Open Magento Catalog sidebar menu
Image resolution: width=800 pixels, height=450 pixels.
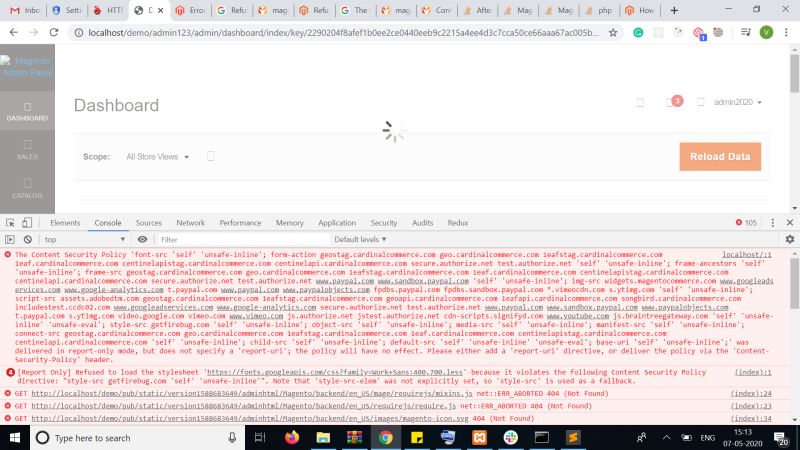28,189
